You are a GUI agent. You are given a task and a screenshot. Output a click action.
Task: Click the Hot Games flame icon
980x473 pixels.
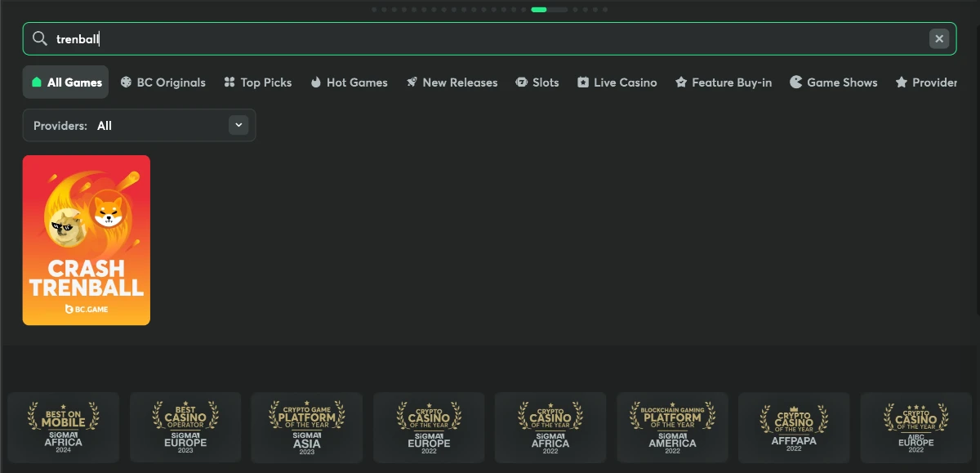316,83
